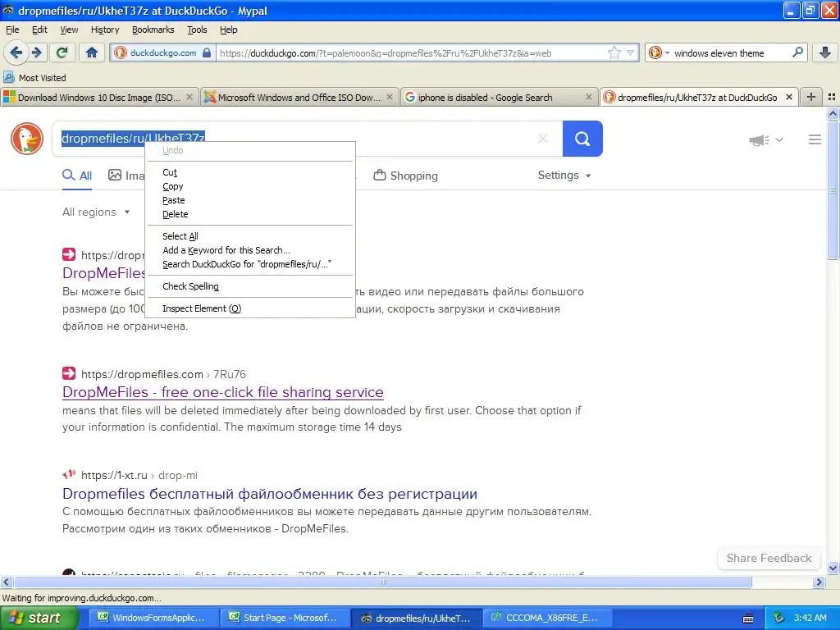Image resolution: width=840 pixels, height=630 pixels.
Task: Open the list all tabs grid icon
Action: click(x=832, y=97)
